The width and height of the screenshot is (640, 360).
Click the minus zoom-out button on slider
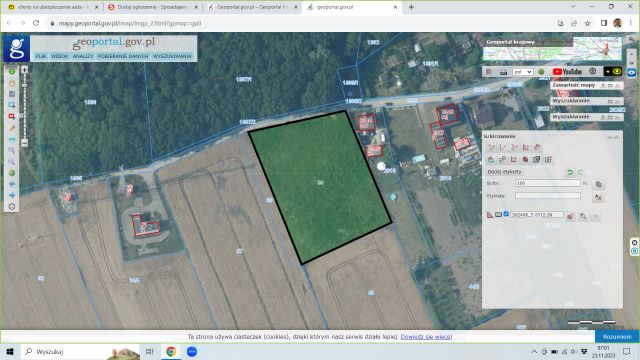click(x=24, y=143)
